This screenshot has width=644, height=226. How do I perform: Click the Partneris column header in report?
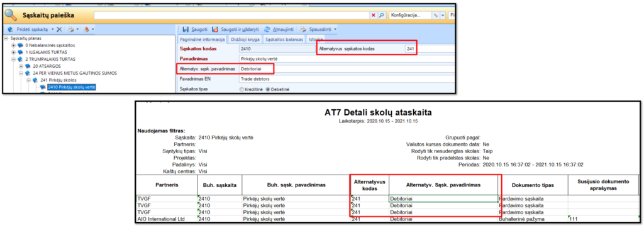click(167, 185)
